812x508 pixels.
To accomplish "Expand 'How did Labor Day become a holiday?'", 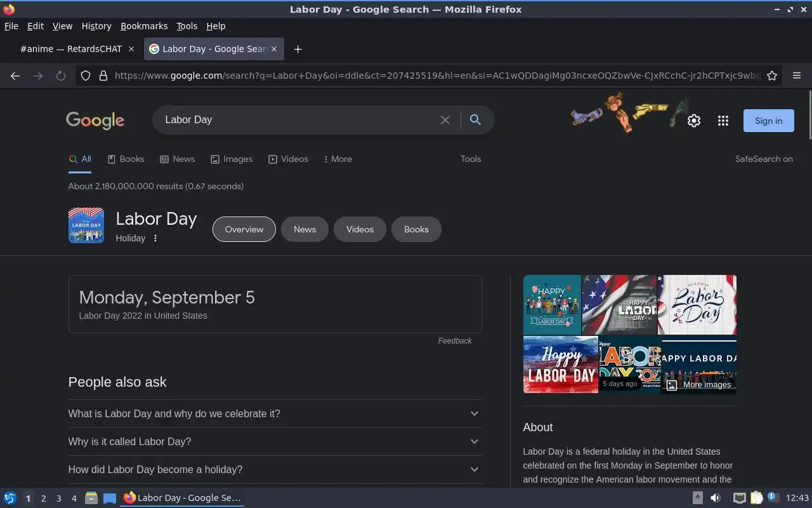I will (x=275, y=469).
